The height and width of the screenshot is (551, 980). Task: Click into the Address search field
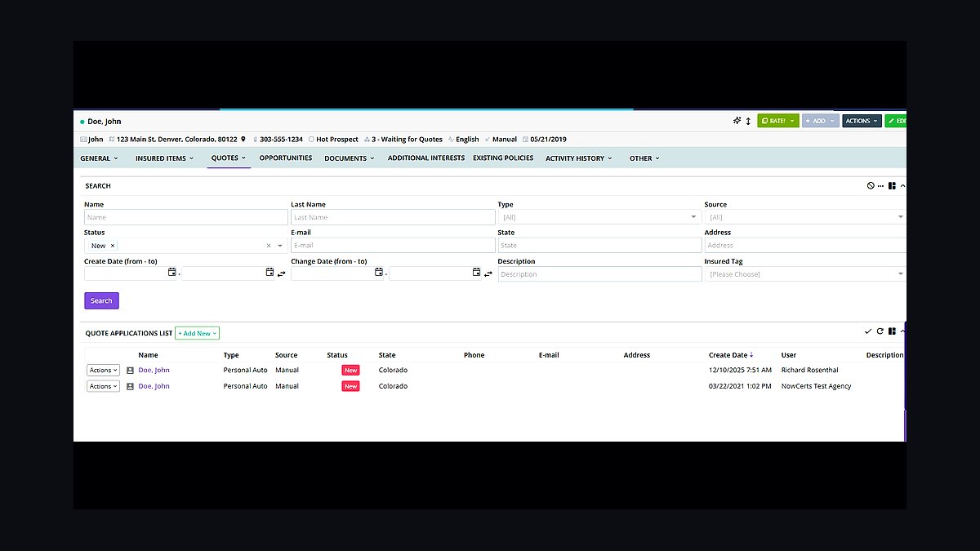click(x=805, y=245)
